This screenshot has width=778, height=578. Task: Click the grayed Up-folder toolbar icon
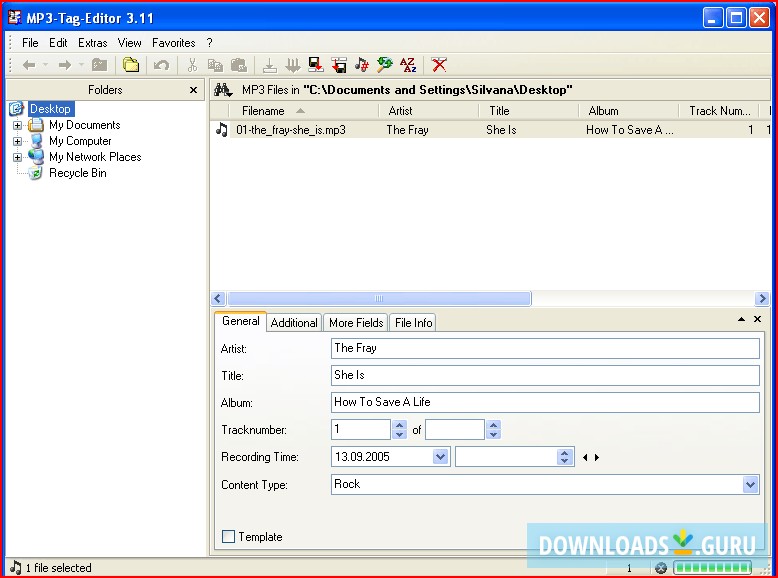[100, 65]
